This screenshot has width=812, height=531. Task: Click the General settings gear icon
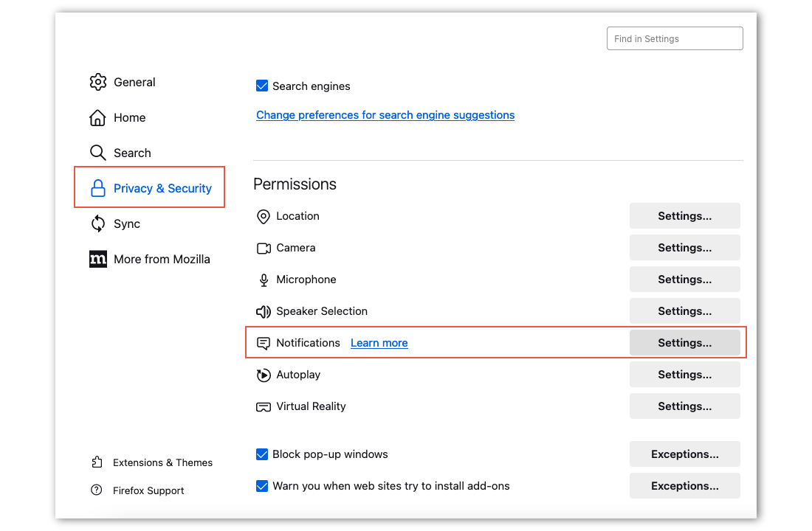[98, 82]
